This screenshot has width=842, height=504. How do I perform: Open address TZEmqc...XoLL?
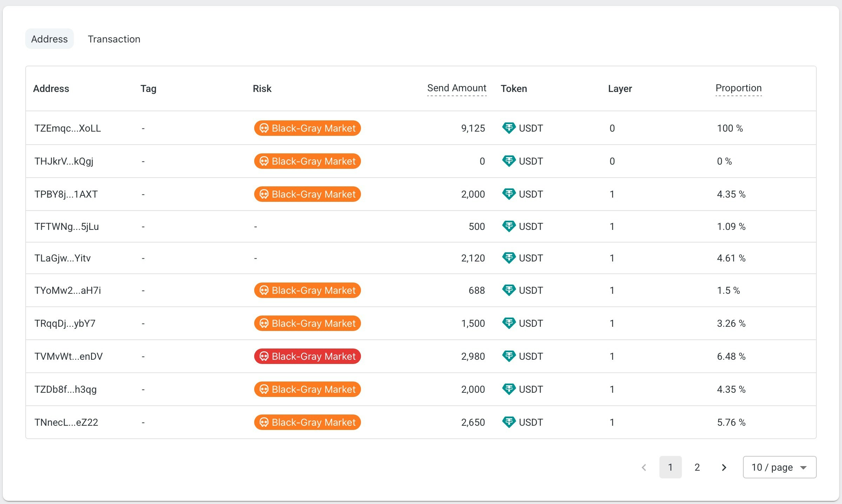pyautogui.click(x=67, y=128)
